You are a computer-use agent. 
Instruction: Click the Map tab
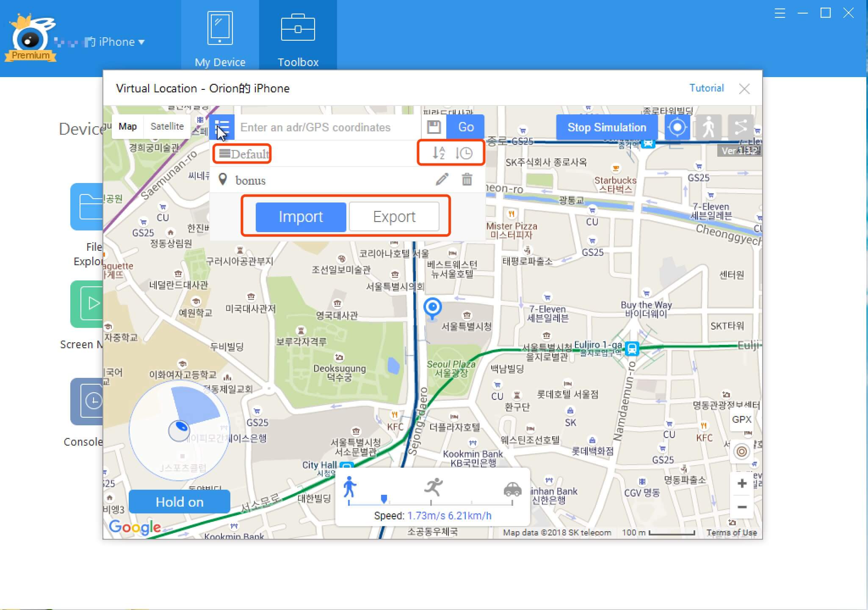pyautogui.click(x=130, y=126)
